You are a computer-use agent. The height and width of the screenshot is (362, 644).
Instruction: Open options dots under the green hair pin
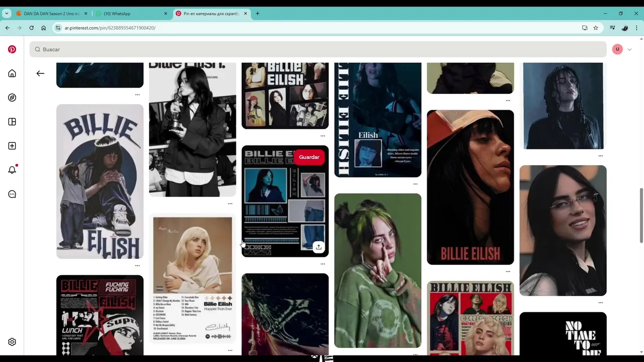pos(415,354)
